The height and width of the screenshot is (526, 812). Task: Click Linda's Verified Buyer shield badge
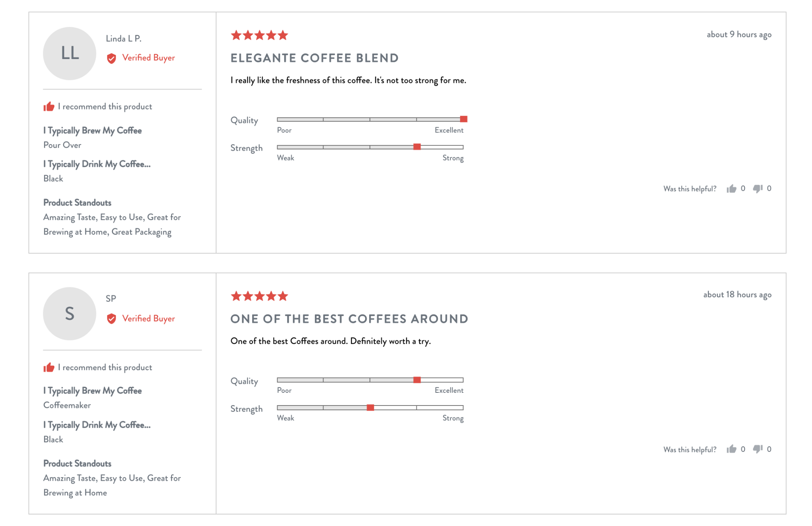point(111,58)
